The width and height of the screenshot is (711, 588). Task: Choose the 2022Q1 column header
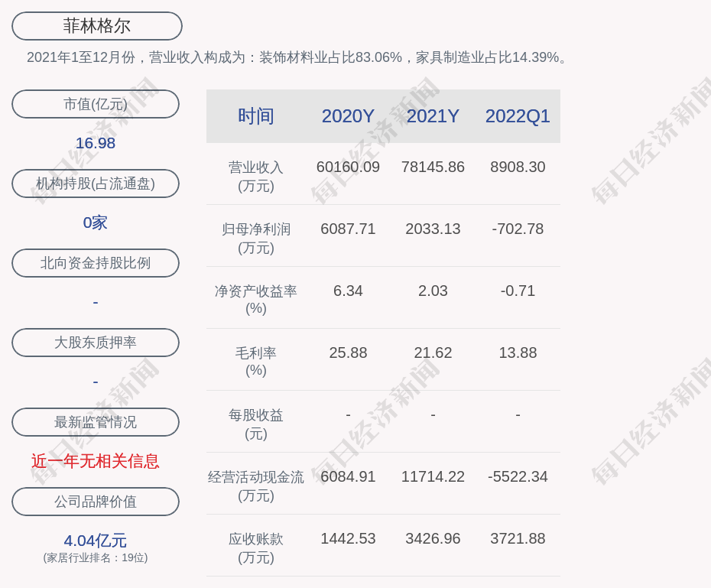coord(518,116)
